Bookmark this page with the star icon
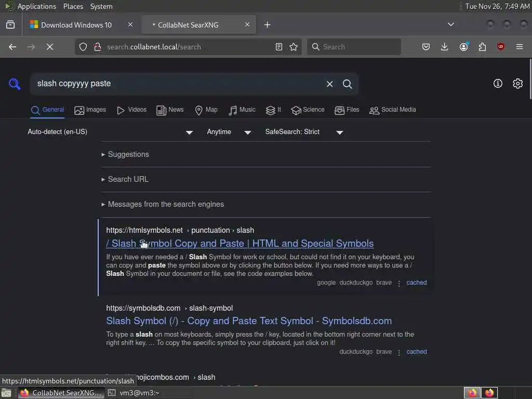This screenshot has width=532, height=399. pyautogui.click(x=294, y=47)
